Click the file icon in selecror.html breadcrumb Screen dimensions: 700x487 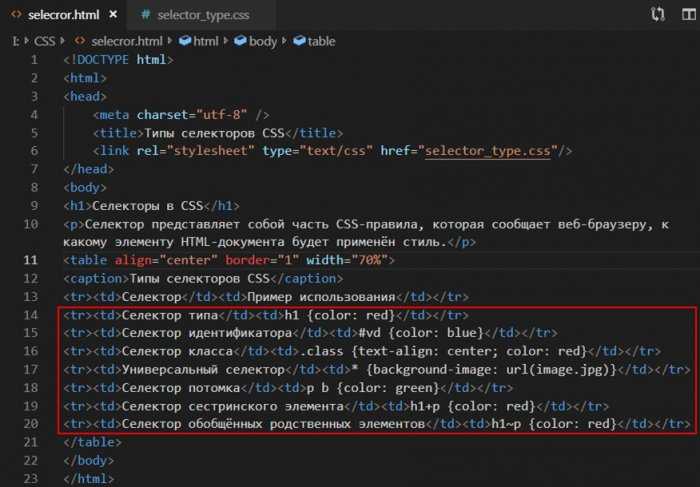tap(80, 41)
